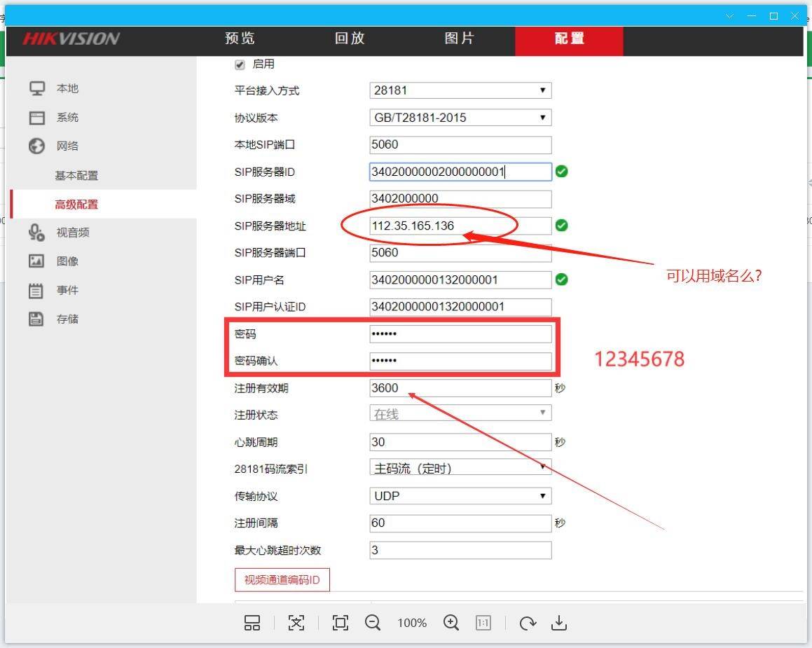Image resolution: width=812 pixels, height=648 pixels.
Task: Click the 1:1 original size icon
Action: pyautogui.click(x=483, y=622)
